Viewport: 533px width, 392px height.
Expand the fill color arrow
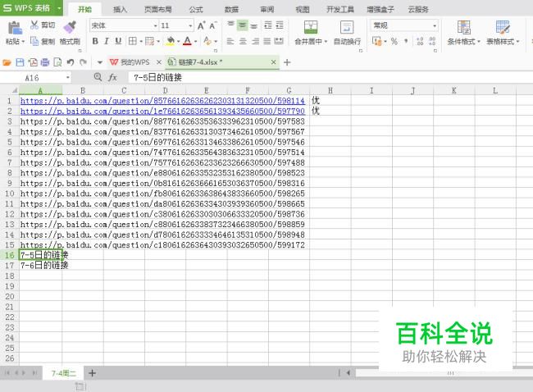178,42
